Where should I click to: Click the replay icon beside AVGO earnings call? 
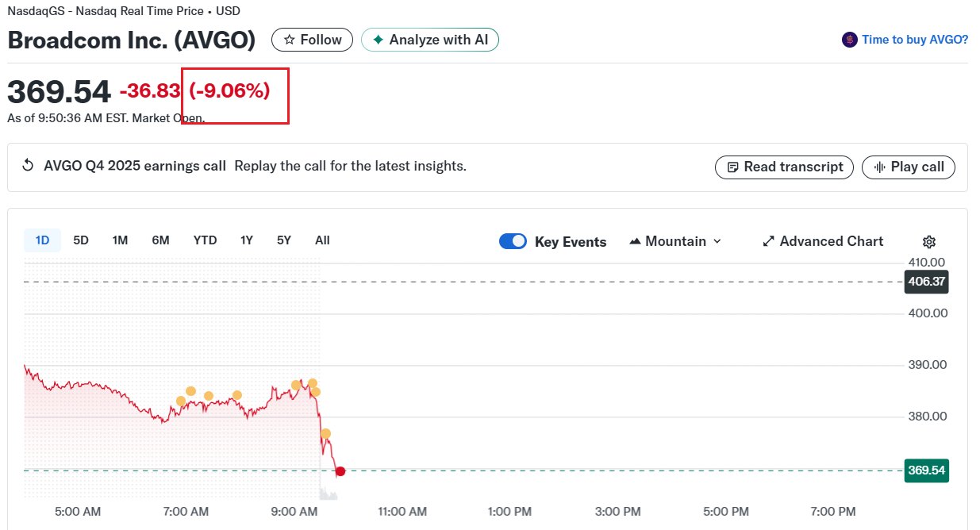(28, 166)
